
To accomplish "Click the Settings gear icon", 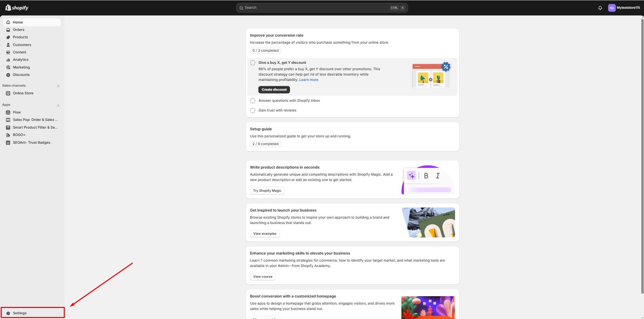I will click(8, 313).
